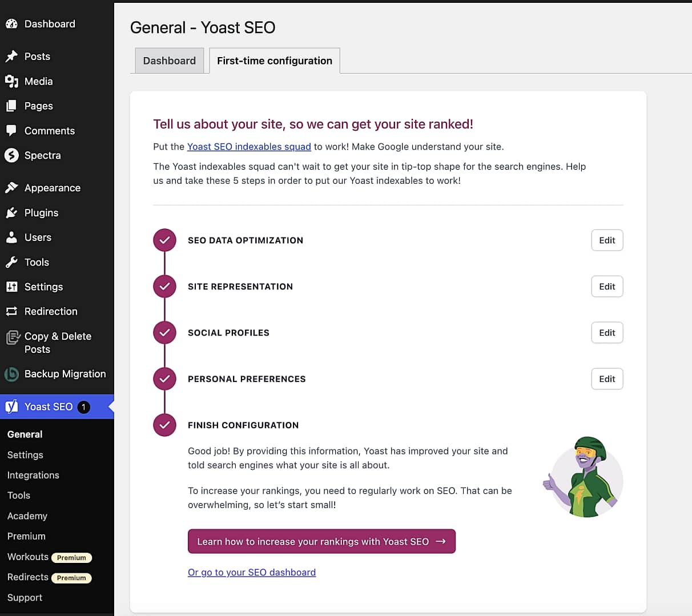
Task: Click the Redirection arrows icon
Action: point(11,311)
